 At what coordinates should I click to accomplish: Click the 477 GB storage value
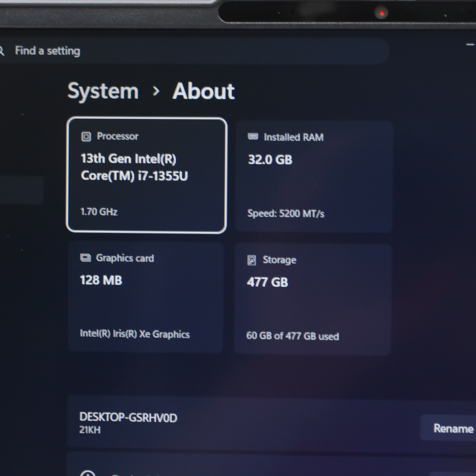coord(267,282)
